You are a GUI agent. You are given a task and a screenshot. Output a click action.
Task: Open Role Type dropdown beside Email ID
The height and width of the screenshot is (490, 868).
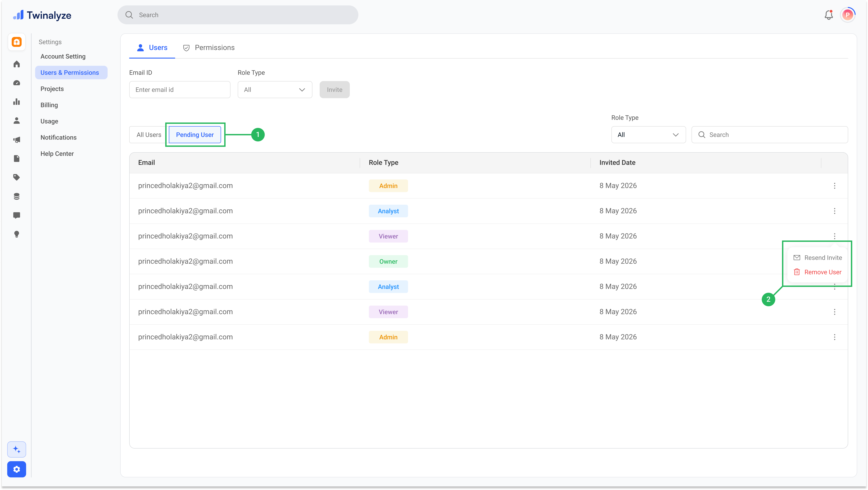pyautogui.click(x=275, y=90)
